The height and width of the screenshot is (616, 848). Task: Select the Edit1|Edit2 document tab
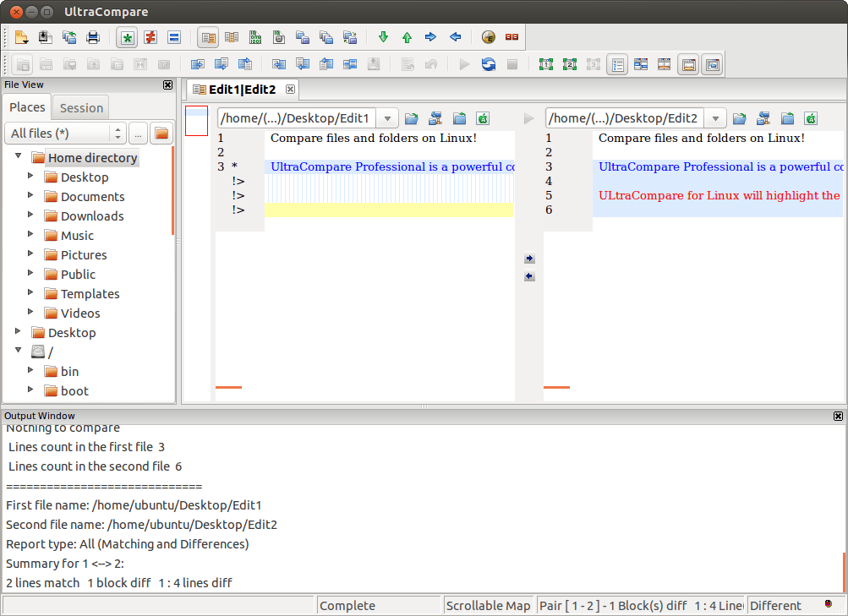coord(243,90)
